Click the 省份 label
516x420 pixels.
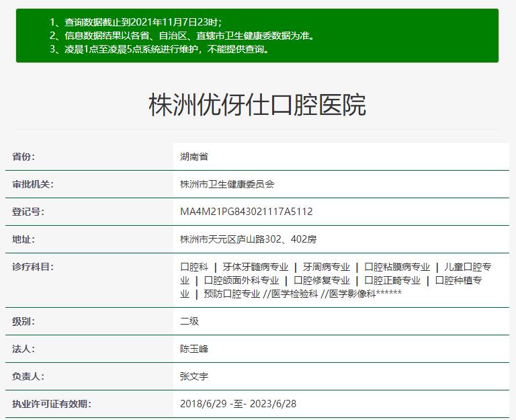(24, 157)
